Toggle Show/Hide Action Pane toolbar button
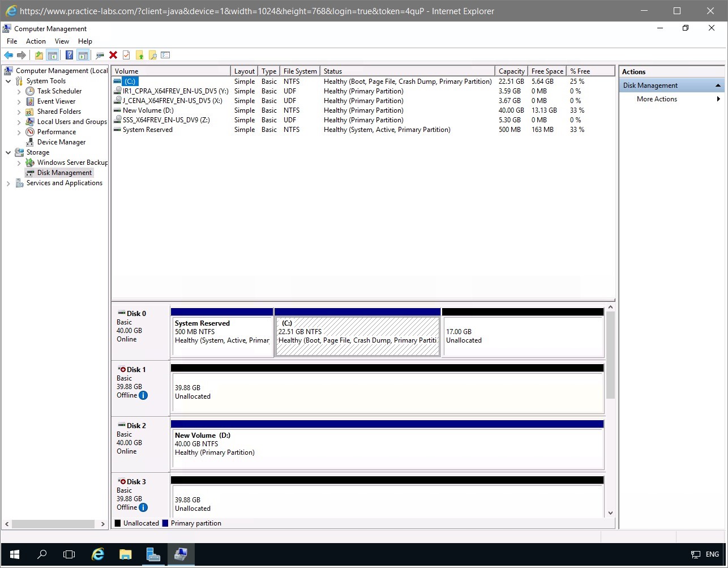 83,55
